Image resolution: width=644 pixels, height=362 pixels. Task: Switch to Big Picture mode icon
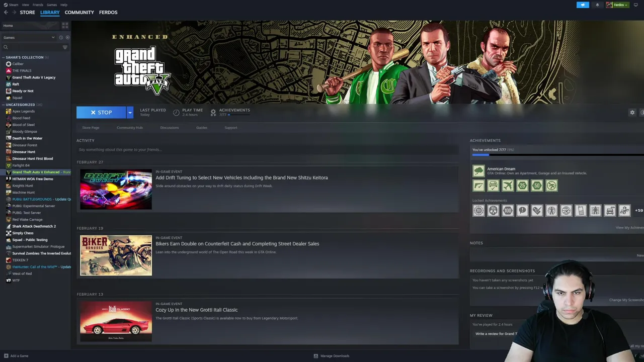(635, 5)
